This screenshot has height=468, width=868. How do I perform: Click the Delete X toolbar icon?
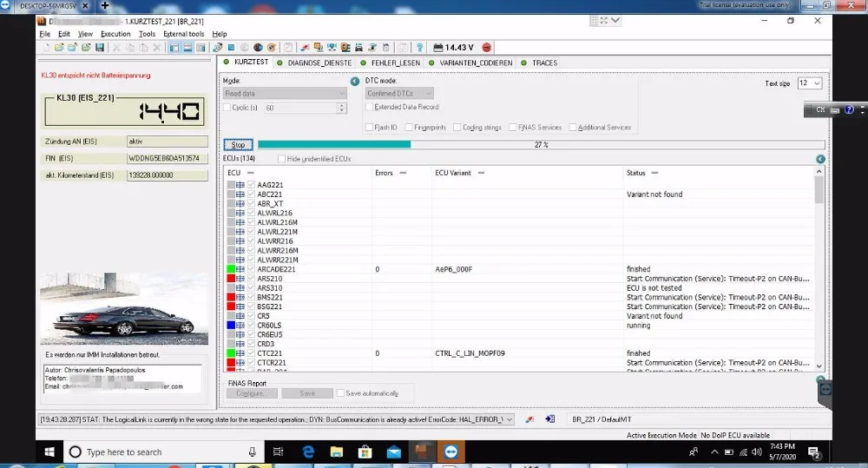[x=157, y=48]
